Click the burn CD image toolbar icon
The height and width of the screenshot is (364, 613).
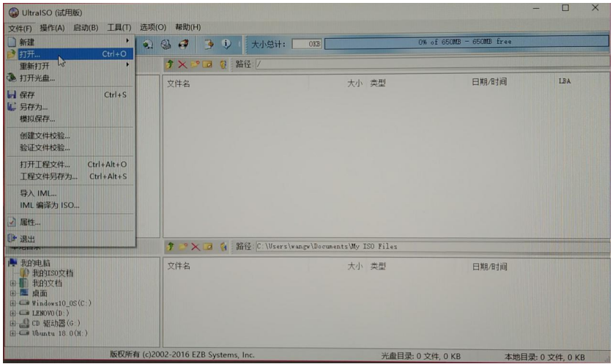(x=183, y=44)
